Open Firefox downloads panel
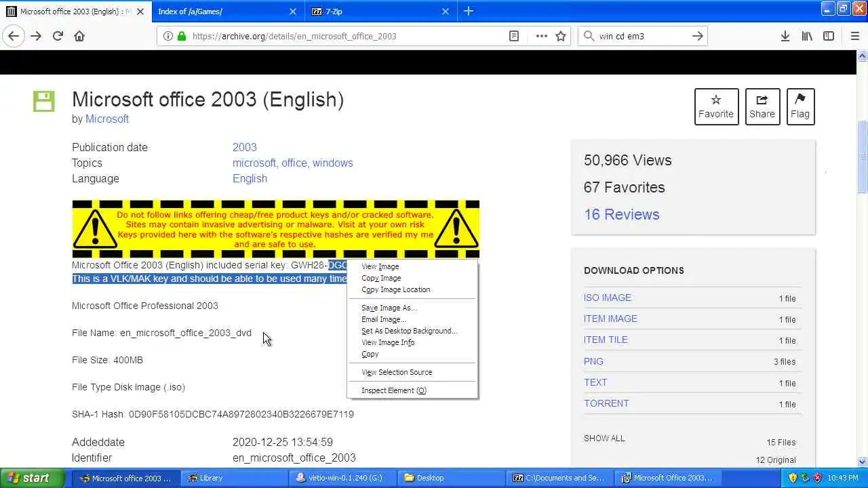The width and height of the screenshot is (868, 488). click(x=785, y=36)
